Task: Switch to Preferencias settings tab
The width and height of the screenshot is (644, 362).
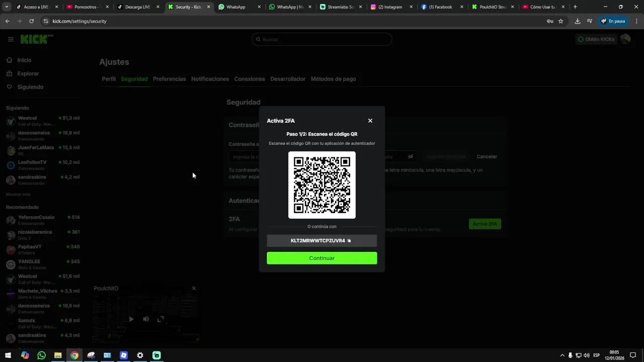Action: pos(170,79)
